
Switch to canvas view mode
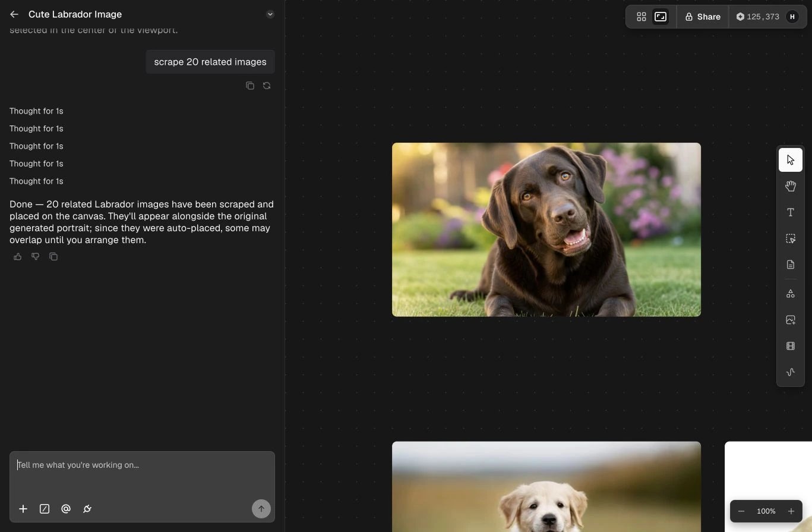[661, 17]
